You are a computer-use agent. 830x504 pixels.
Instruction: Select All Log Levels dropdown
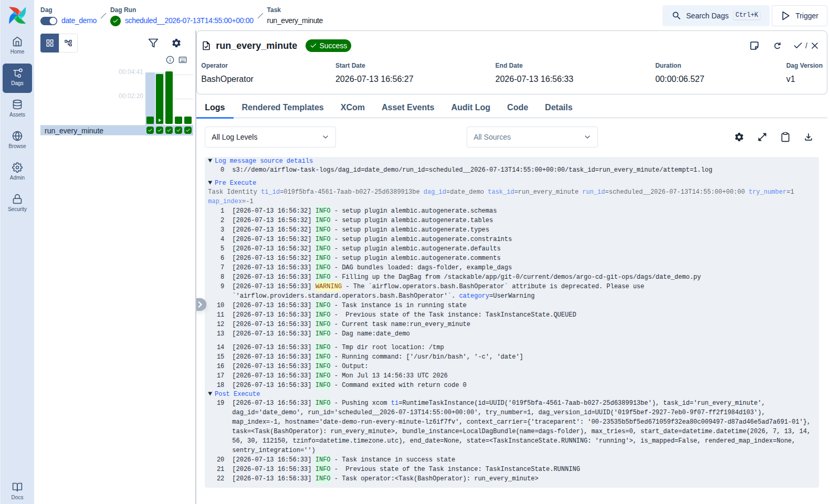(x=270, y=137)
